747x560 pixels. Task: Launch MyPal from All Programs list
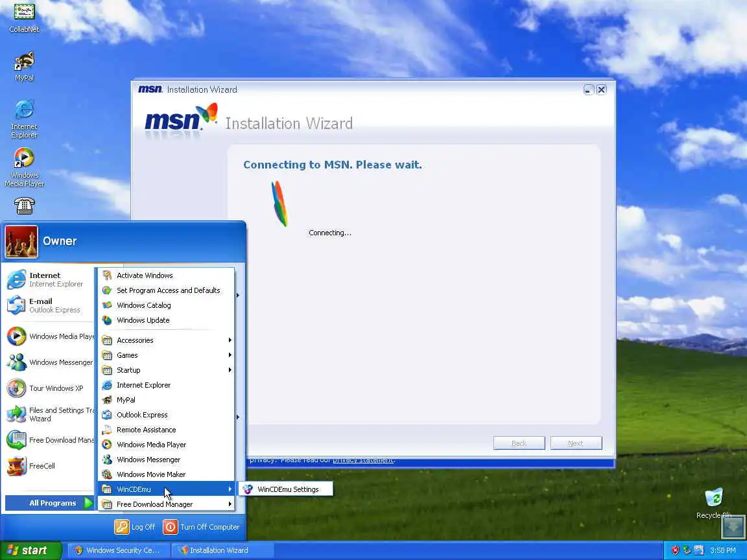tap(166, 400)
